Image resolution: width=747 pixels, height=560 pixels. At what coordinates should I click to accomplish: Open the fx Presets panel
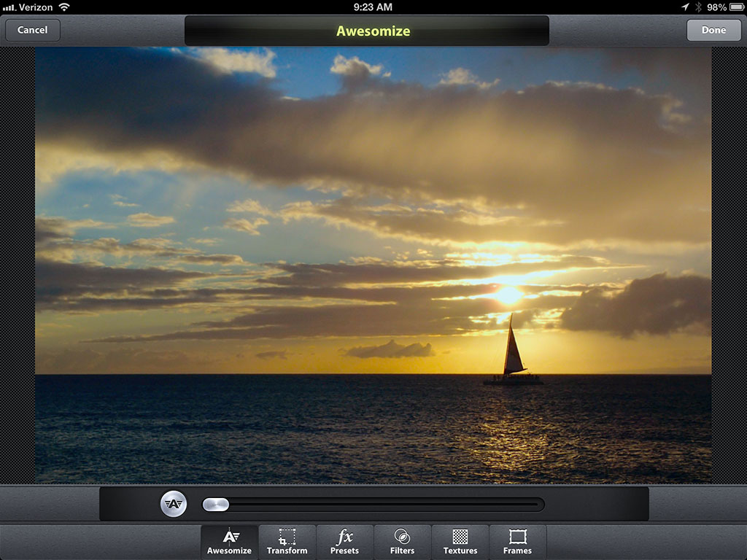click(344, 542)
